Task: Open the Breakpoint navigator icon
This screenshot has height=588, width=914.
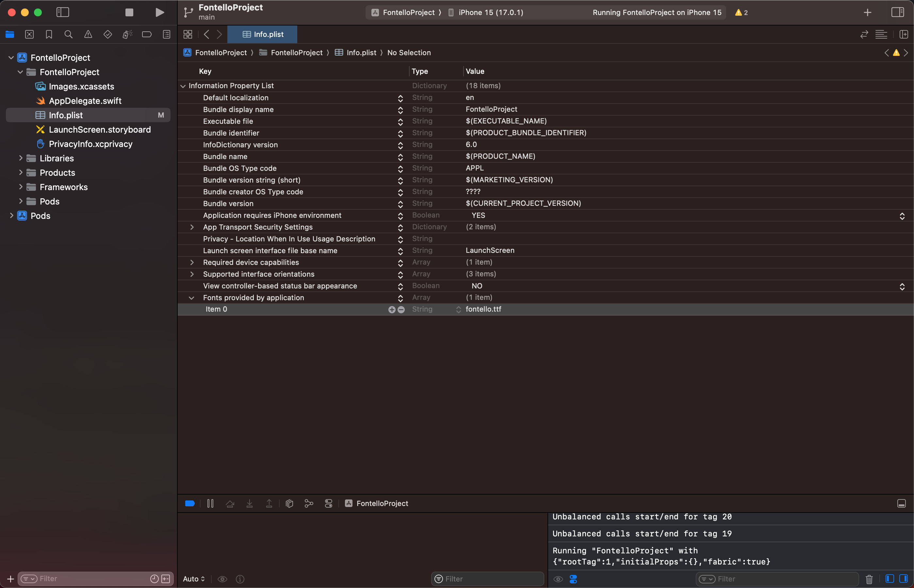Action: [x=147, y=34]
